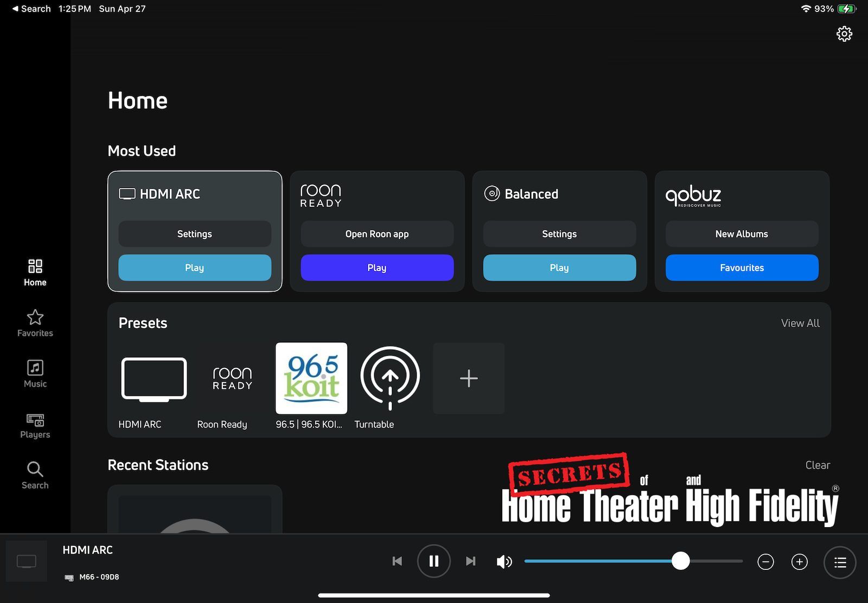Open Qobuz Favourites
The image size is (868, 603).
point(742,268)
